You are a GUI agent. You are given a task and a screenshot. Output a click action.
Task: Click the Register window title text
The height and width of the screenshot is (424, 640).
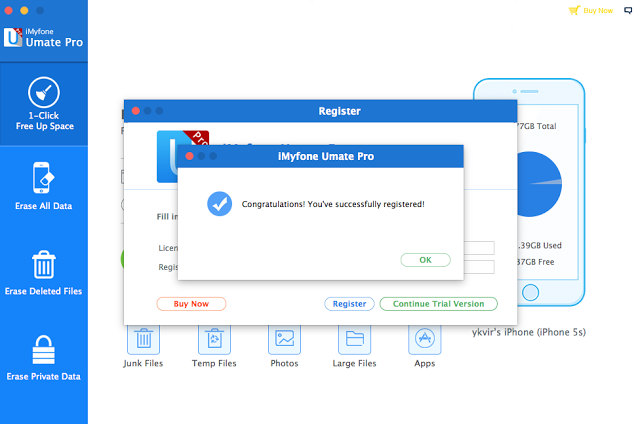tap(340, 111)
